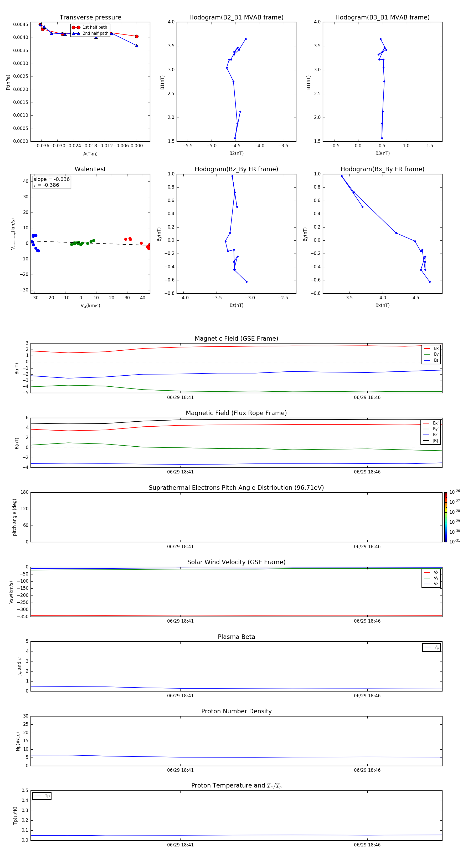The width and height of the screenshot is (473, 868).
Task: Click the 'A(T·m)' x-axis label
Action: click(x=90, y=154)
